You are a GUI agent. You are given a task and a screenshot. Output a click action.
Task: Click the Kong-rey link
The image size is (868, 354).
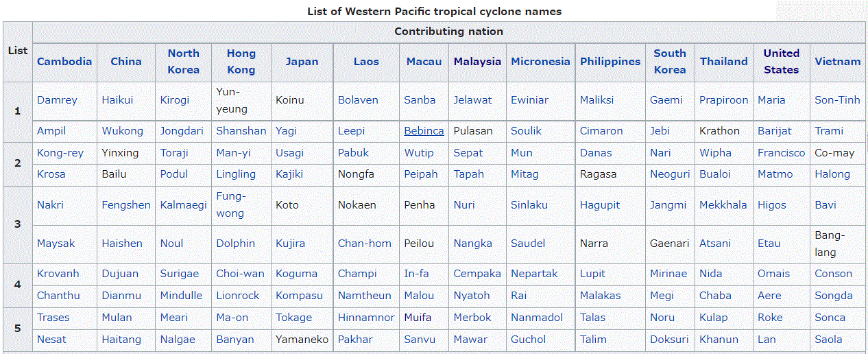pyautogui.click(x=60, y=153)
